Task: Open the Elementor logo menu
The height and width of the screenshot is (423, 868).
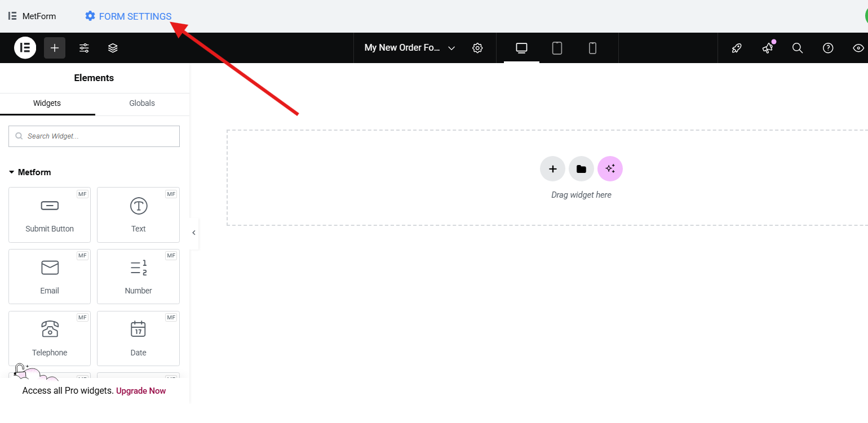Action: (25, 48)
